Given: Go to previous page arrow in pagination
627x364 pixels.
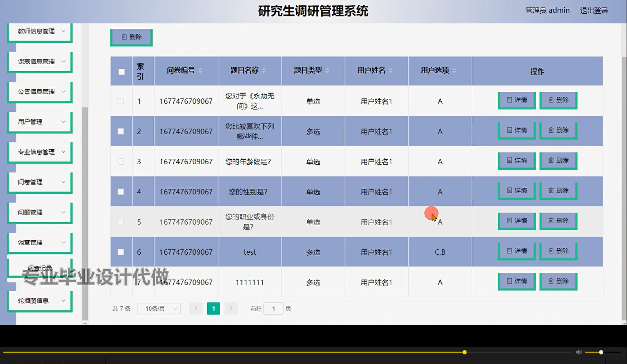Looking at the screenshot, I should pyautogui.click(x=196, y=309).
